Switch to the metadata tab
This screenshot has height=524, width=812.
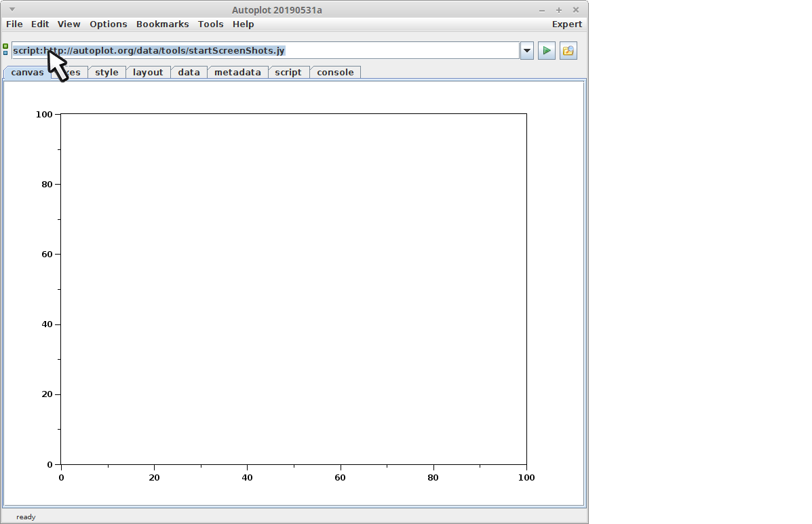tap(237, 73)
